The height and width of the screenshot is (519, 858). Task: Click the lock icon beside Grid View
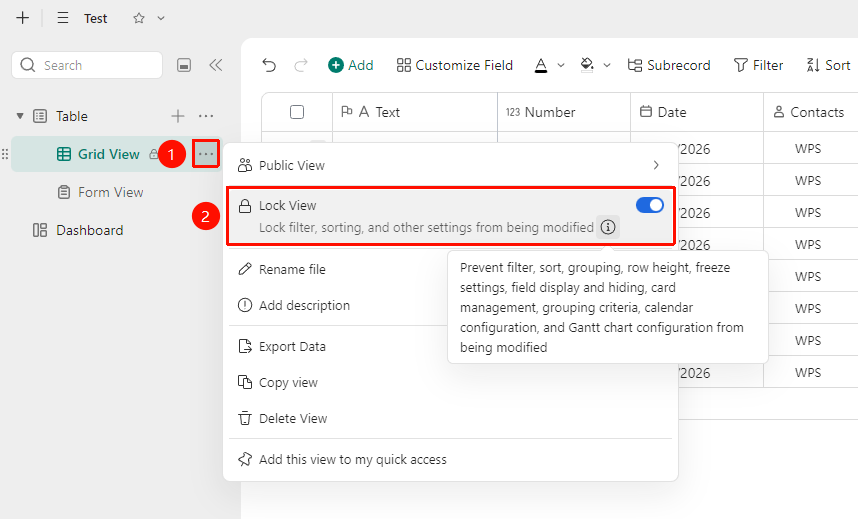pos(154,154)
